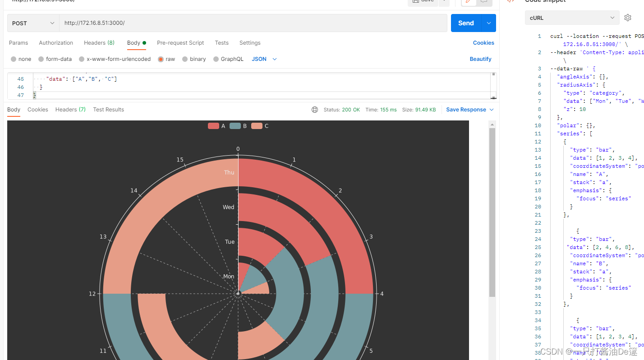Select the binary body type
This screenshot has height=360, width=644.
(x=194, y=59)
